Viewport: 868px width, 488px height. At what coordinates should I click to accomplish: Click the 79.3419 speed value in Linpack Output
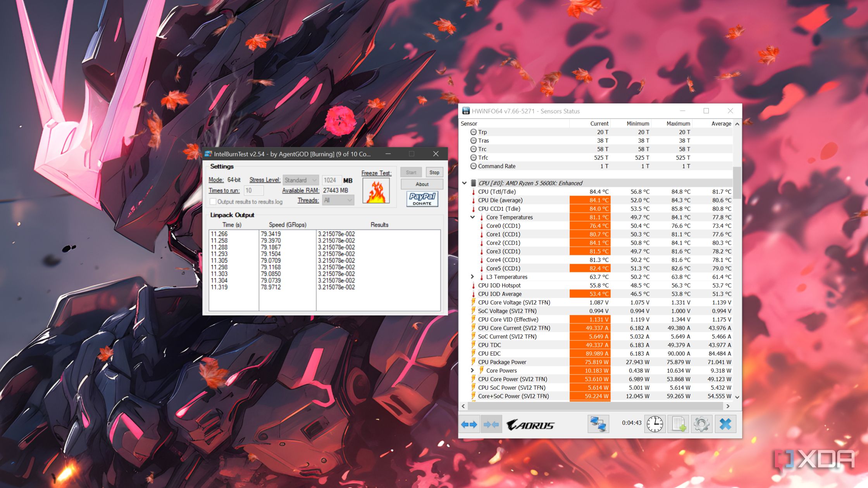270,234
